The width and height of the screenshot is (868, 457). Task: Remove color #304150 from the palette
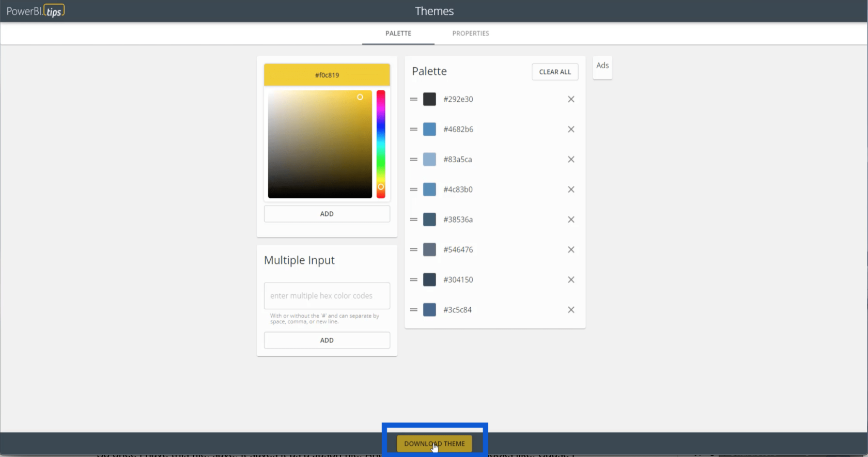(x=571, y=280)
